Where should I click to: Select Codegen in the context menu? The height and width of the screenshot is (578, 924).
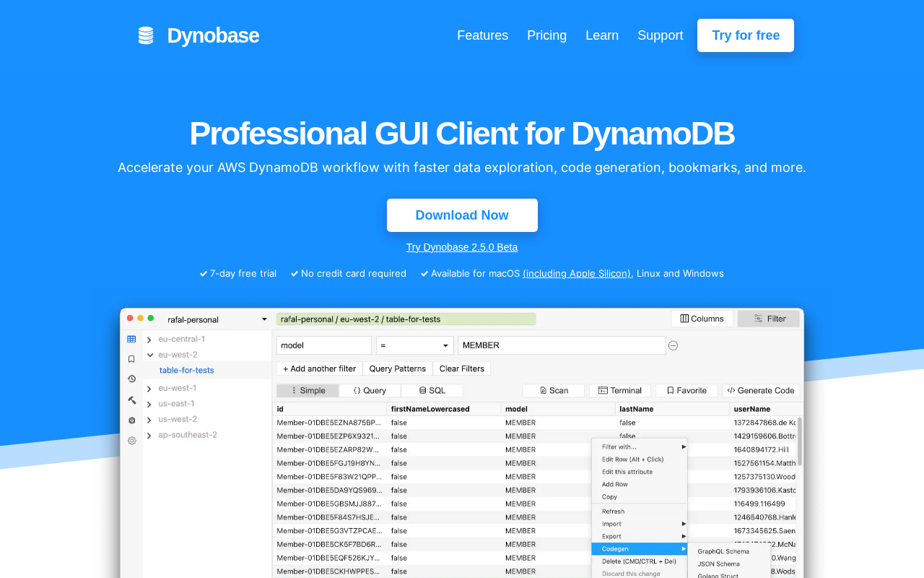click(x=640, y=549)
